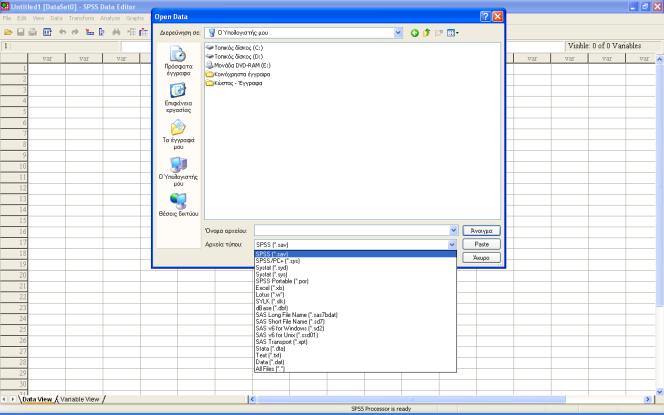Click the Variables icon in SPSS toolbar
664x415 pixels.
(x=102, y=32)
